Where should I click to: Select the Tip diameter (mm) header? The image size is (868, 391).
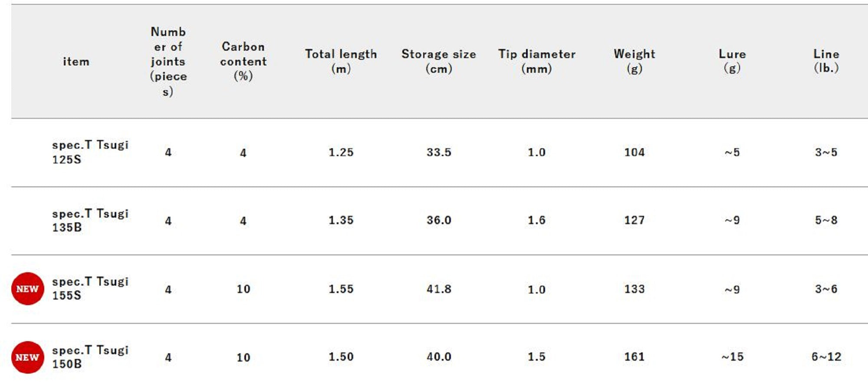536,61
